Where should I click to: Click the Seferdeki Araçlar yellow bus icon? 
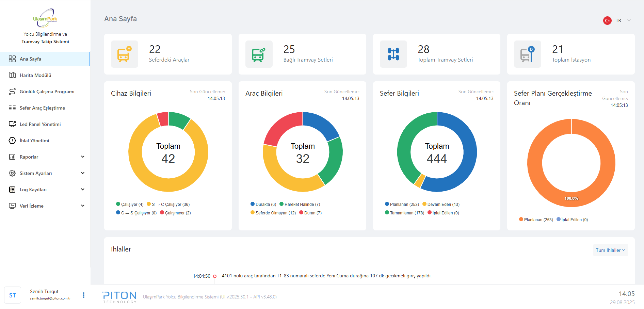124,54
